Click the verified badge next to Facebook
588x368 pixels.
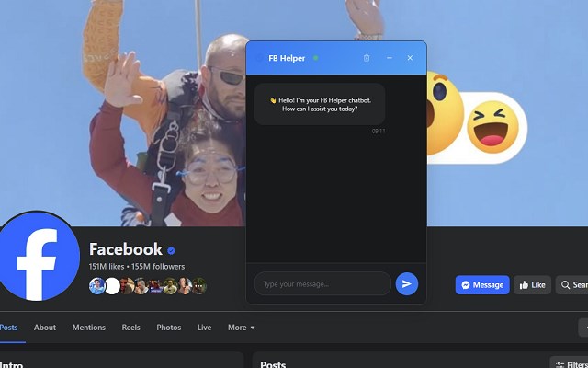pyautogui.click(x=172, y=250)
